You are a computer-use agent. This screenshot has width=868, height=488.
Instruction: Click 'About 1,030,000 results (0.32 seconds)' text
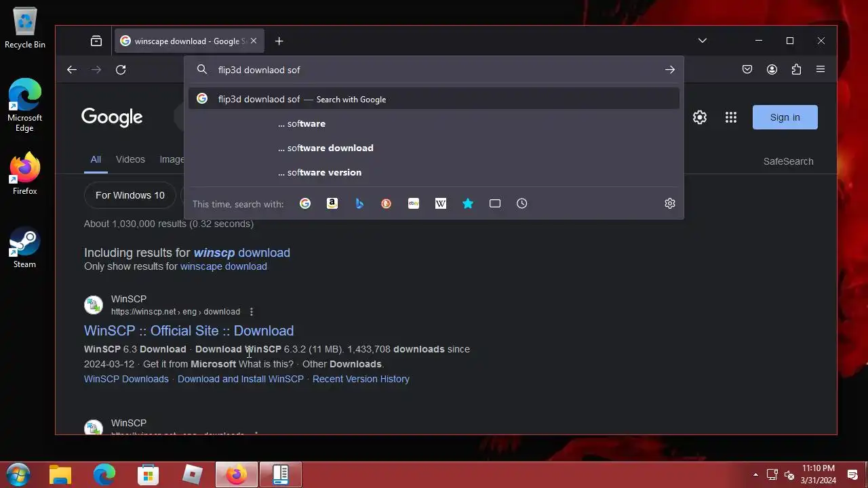tap(169, 224)
